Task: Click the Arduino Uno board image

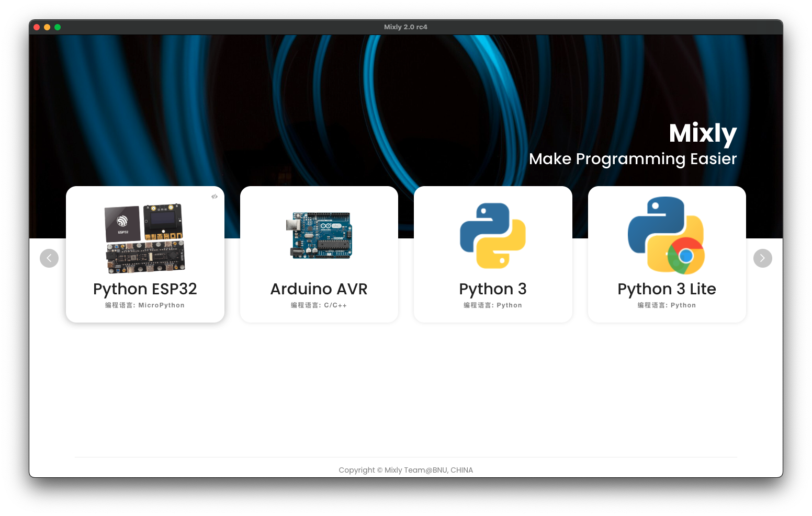Action: point(319,235)
